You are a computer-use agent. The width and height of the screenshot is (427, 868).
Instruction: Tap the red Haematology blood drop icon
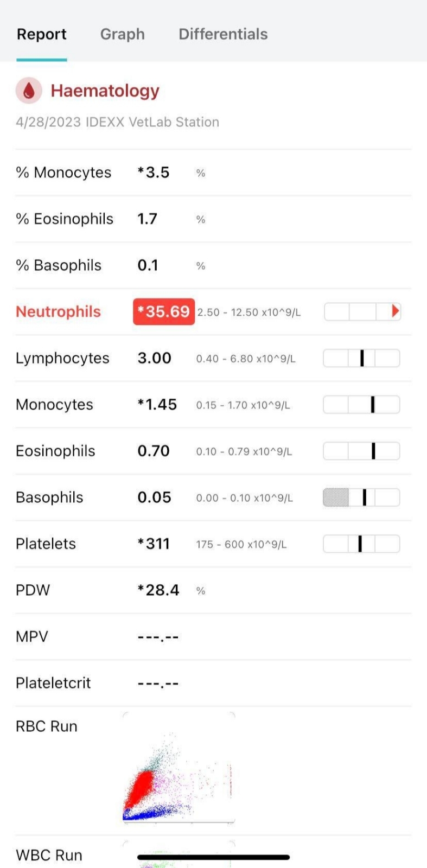(x=29, y=91)
